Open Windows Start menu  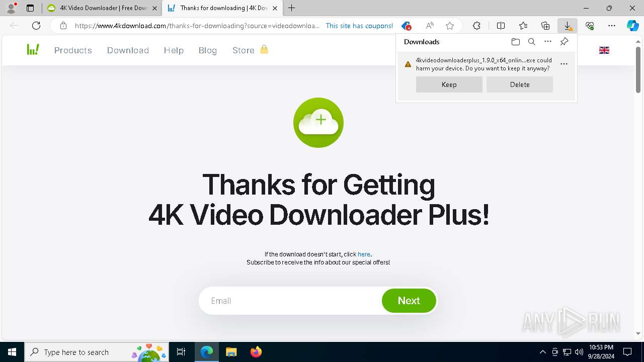tap(12, 352)
